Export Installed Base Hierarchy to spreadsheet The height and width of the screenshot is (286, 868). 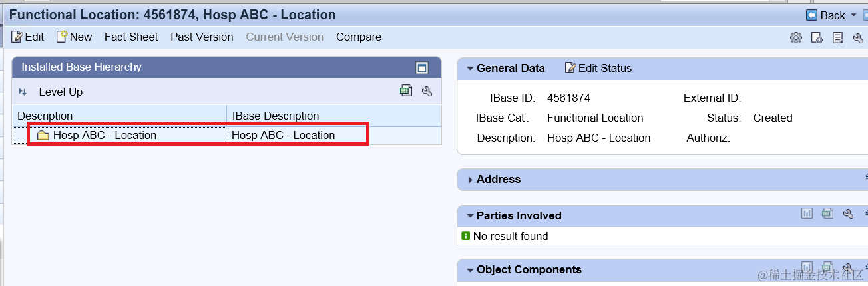coord(406,91)
